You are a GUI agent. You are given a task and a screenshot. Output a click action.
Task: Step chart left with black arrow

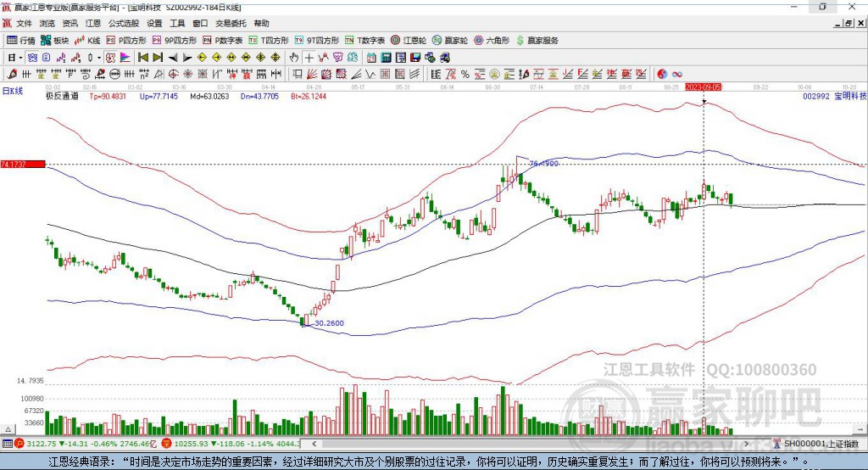click(173, 58)
